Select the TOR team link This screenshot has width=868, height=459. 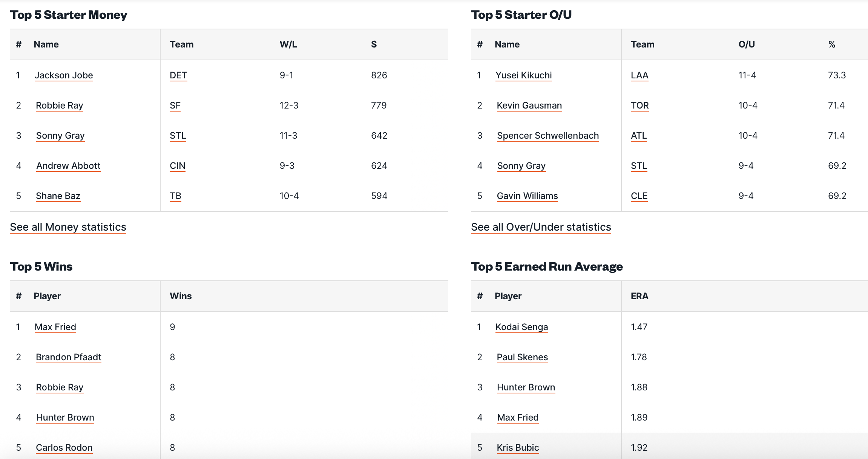(639, 106)
